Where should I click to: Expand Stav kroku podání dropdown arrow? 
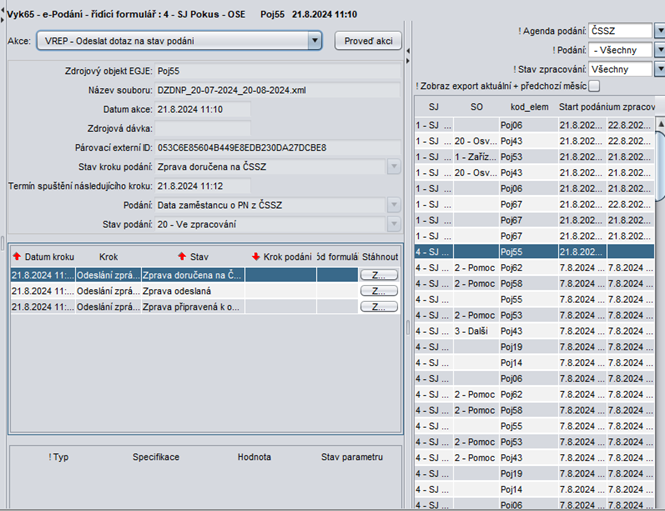pyautogui.click(x=394, y=167)
